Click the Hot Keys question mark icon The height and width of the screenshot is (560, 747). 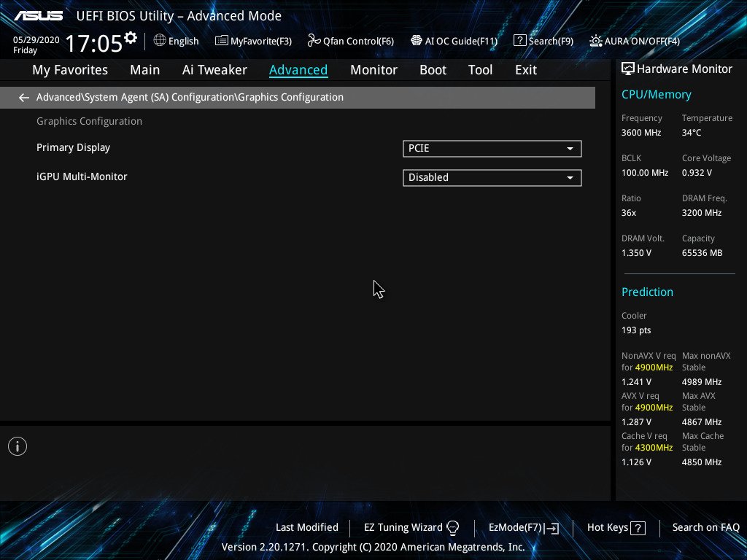coord(638,528)
